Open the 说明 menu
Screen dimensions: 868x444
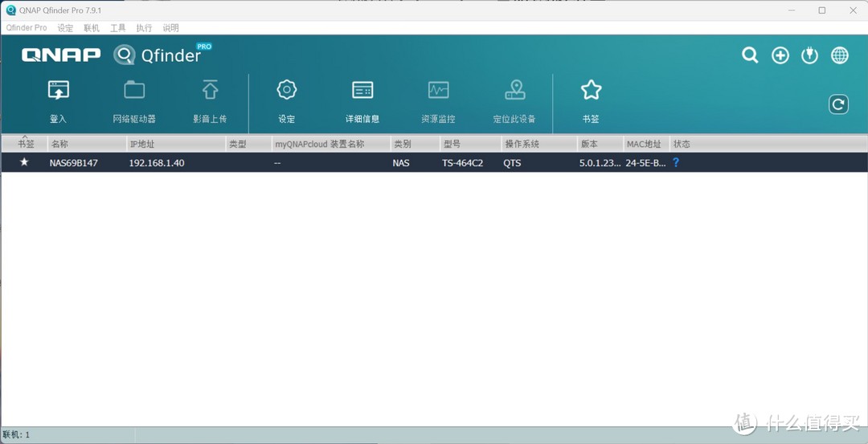point(170,27)
